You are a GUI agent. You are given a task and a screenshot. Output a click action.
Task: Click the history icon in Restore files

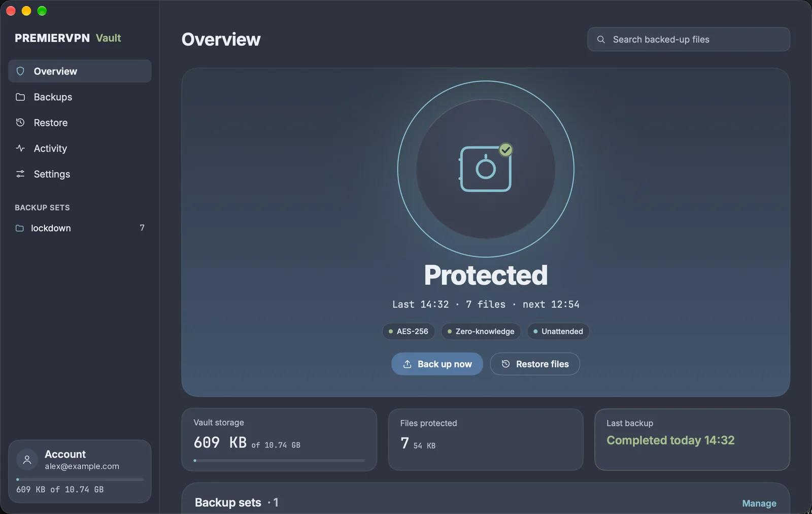coord(505,364)
